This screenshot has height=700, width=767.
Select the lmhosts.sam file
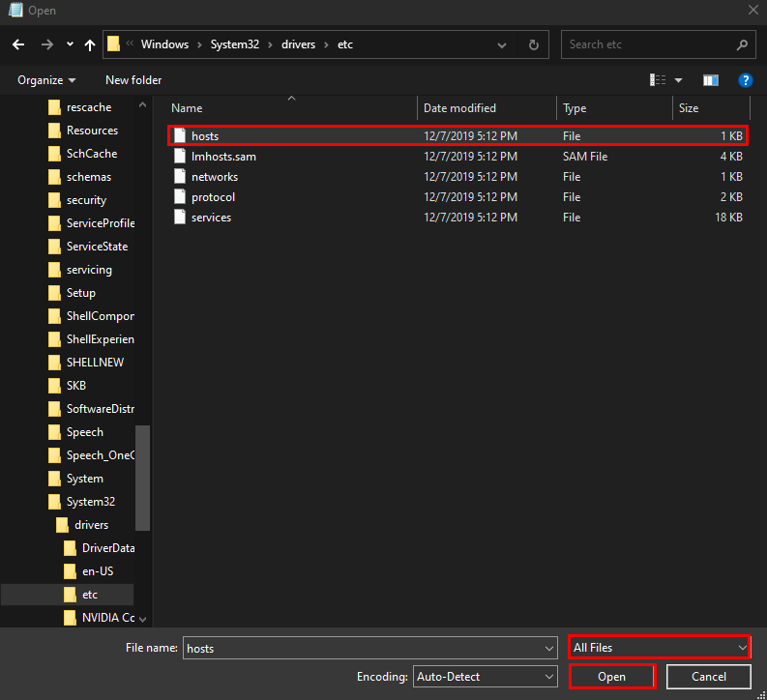tap(457, 157)
